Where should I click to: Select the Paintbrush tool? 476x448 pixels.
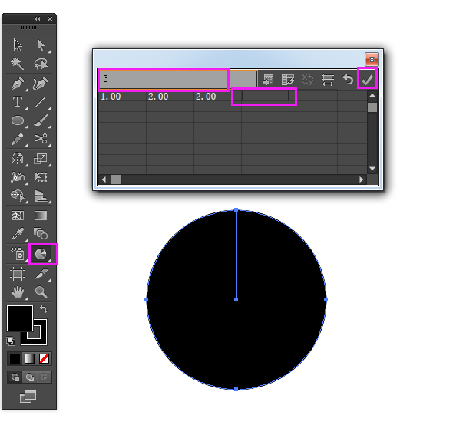(x=41, y=120)
